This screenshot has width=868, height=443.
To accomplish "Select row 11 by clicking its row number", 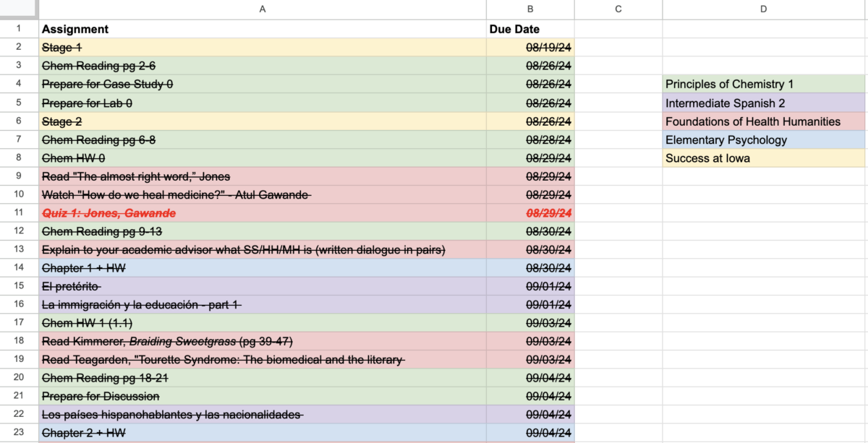I will (x=18, y=212).
